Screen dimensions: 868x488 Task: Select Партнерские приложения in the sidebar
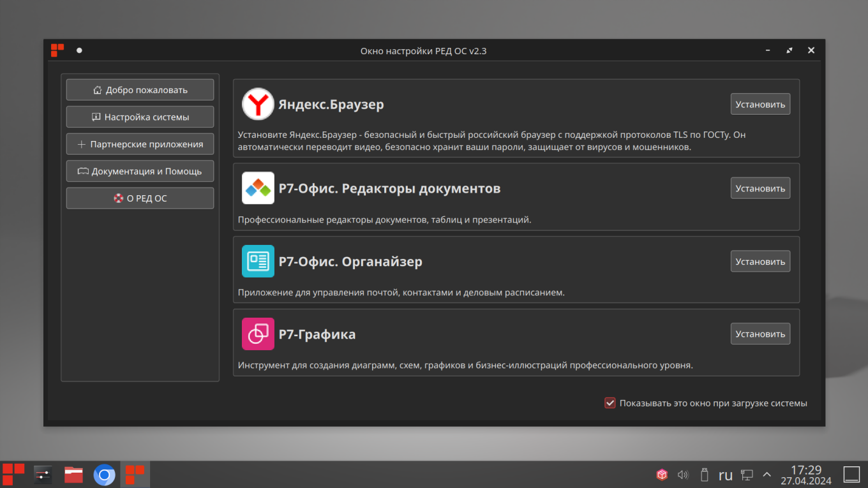(x=140, y=144)
